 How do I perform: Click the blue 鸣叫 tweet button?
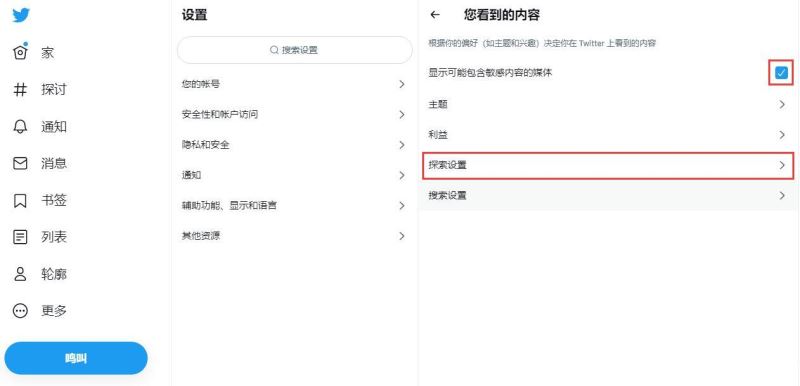[76, 358]
